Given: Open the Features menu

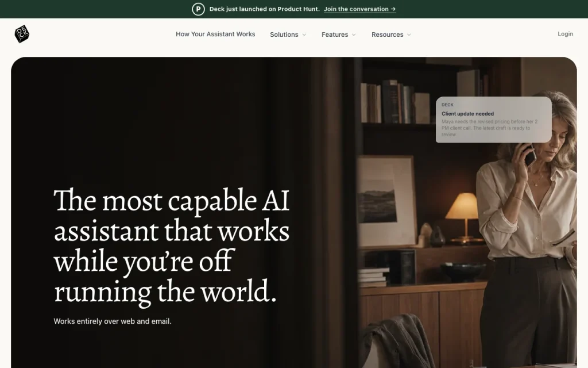Looking at the screenshot, I should click(x=339, y=34).
